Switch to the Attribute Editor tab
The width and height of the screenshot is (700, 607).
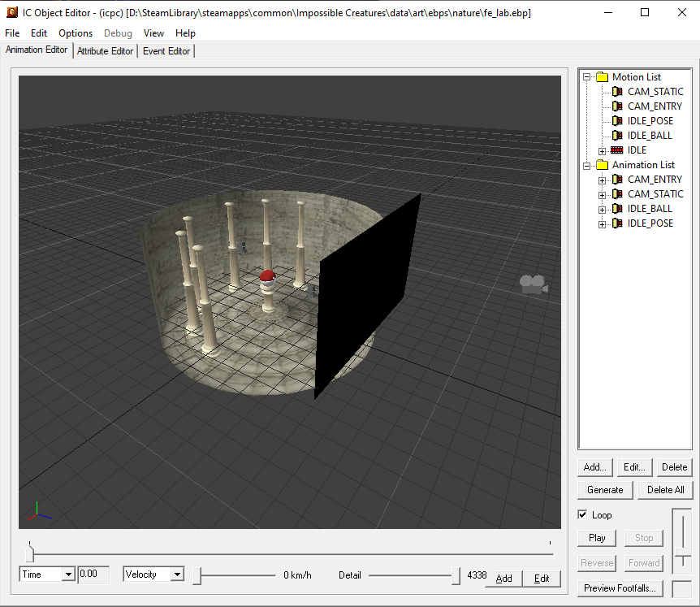click(x=106, y=51)
